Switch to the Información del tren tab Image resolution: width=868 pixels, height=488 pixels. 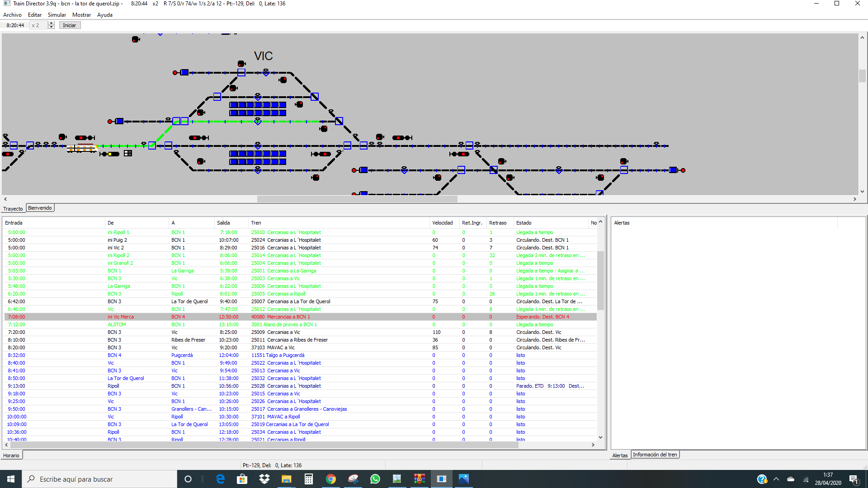[x=655, y=455]
